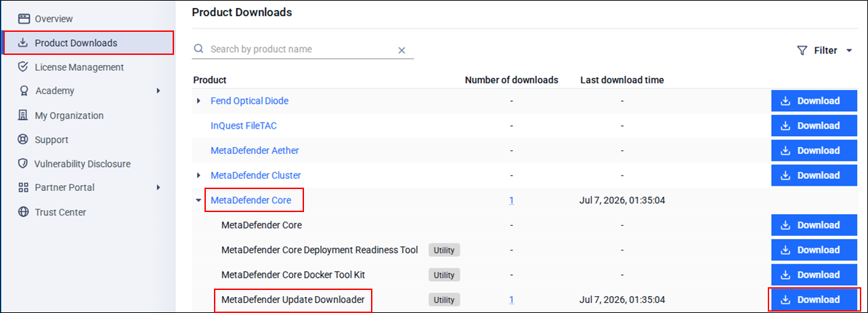Click the Last download time column header
This screenshot has height=313, width=868.
pos(622,80)
